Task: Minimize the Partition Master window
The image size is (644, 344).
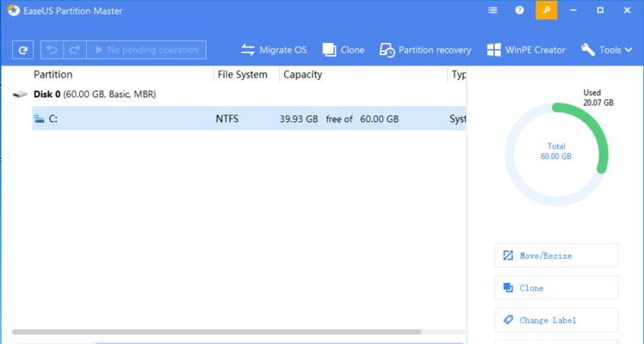Action: coord(573,10)
